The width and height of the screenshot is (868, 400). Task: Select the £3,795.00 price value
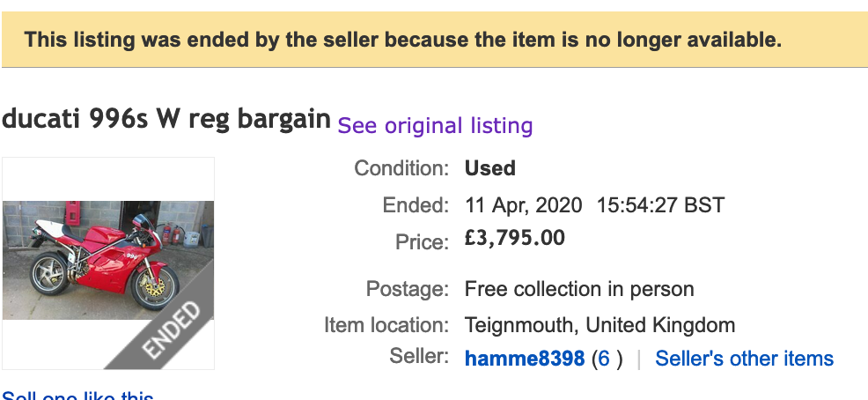(x=515, y=238)
